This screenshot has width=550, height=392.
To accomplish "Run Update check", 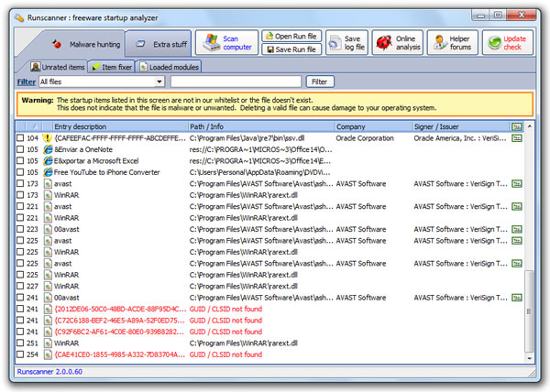I will pyautogui.click(x=508, y=43).
